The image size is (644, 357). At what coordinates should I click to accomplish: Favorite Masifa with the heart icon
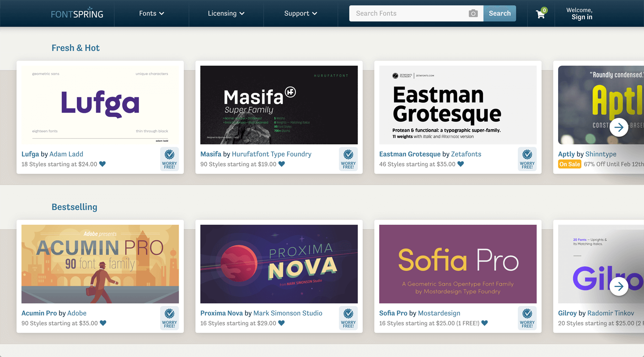282,164
